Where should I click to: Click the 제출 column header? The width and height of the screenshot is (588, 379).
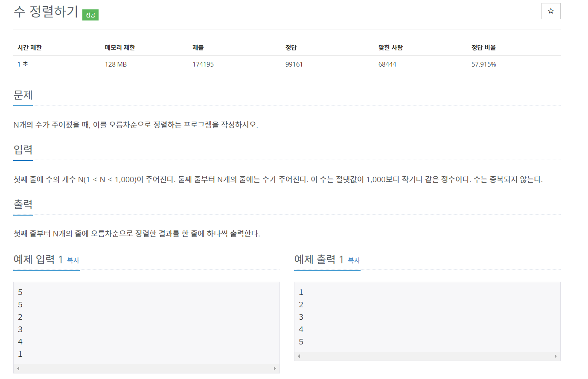(198, 47)
